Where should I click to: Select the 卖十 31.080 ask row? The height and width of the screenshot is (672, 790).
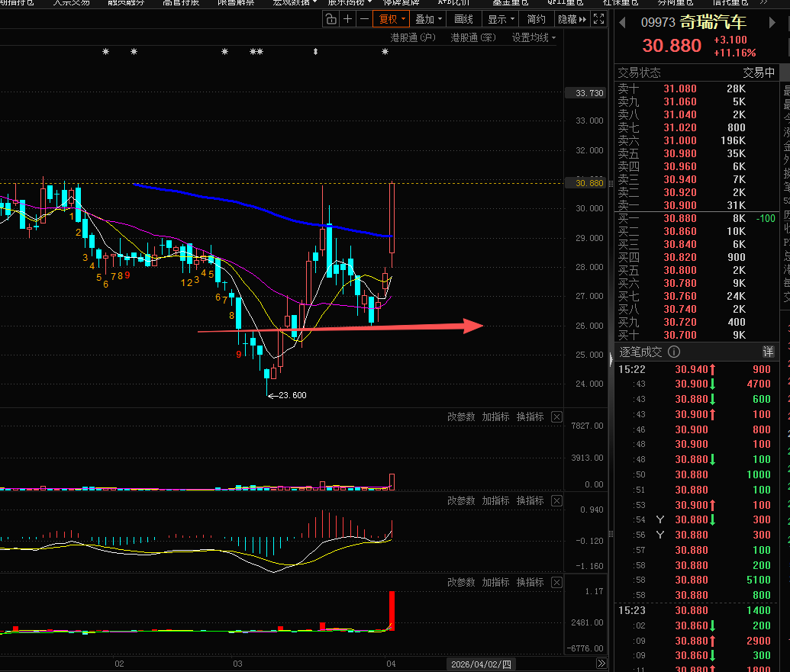[697, 88]
